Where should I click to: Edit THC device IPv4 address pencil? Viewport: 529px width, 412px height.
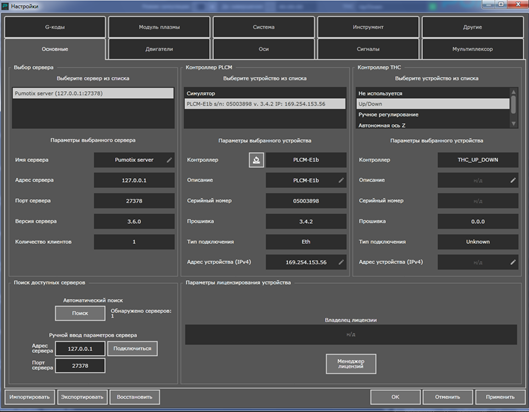click(x=513, y=262)
